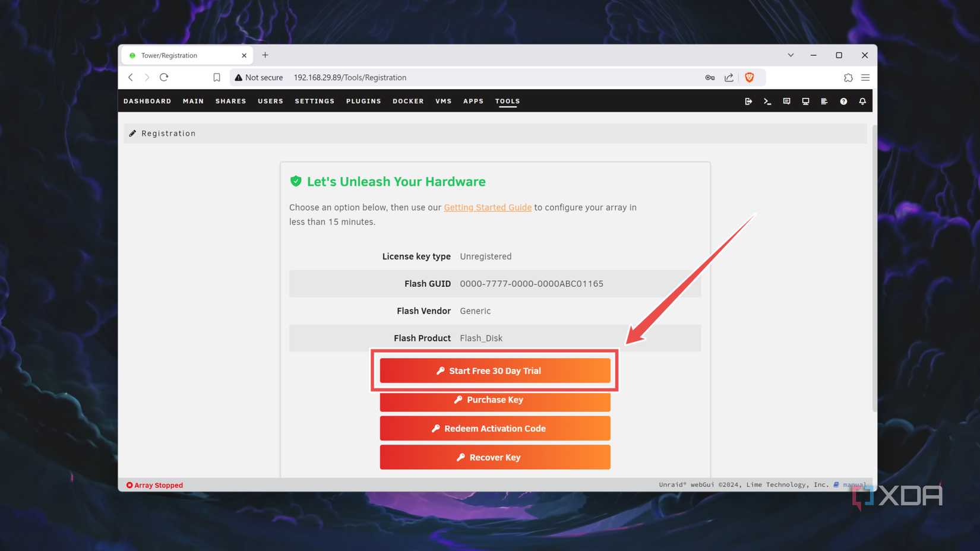The width and height of the screenshot is (980, 551).
Task: Click the Unraid logout icon
Action: coord(748,102)
